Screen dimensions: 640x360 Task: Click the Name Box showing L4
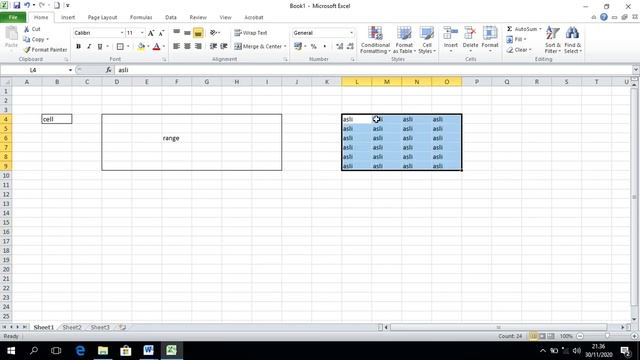coord(33,70)
